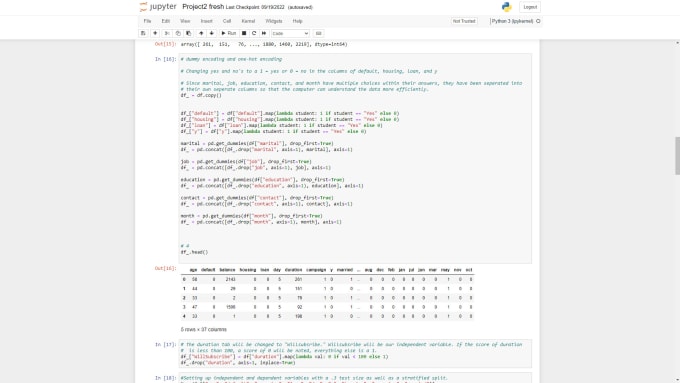Paste cells below icon
The width and height of the screenshot is (680, 383).
[x=188, y=33]
